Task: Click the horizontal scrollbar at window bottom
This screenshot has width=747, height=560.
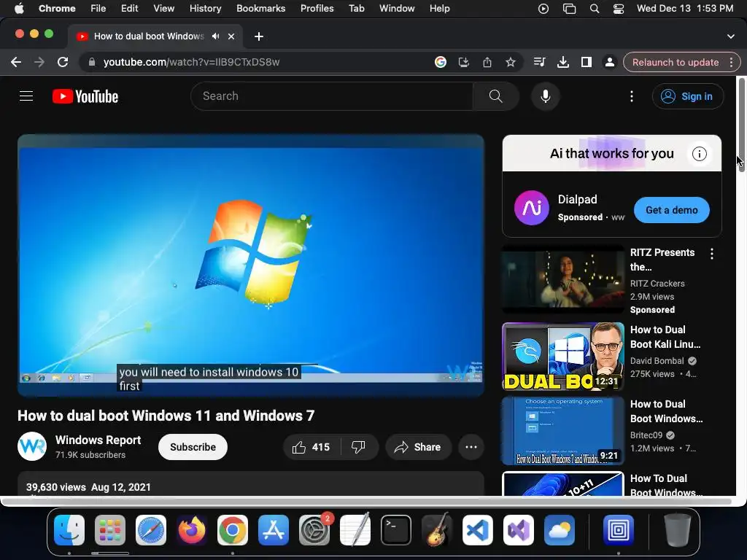Action: point(366,502)
